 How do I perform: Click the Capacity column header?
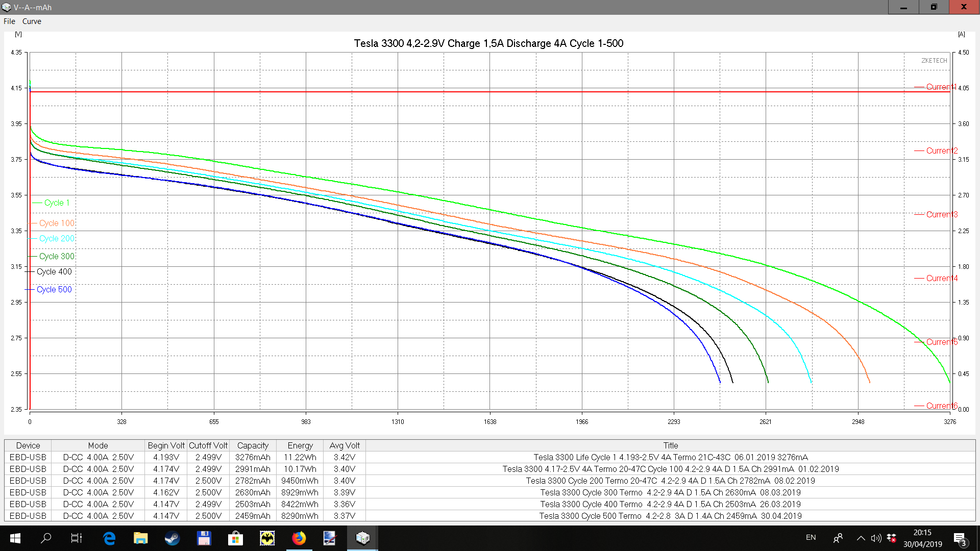[253, 445]
